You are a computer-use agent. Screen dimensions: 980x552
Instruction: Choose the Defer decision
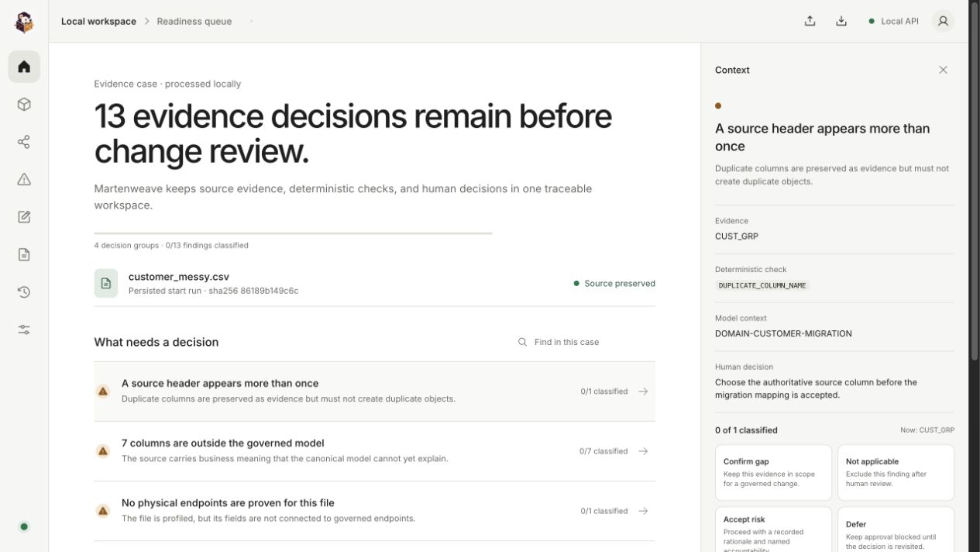(896, 530)
